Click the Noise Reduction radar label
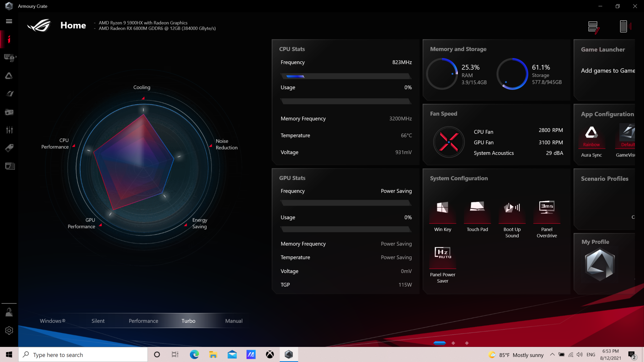 pyautogui.click(x=226, y=144)
